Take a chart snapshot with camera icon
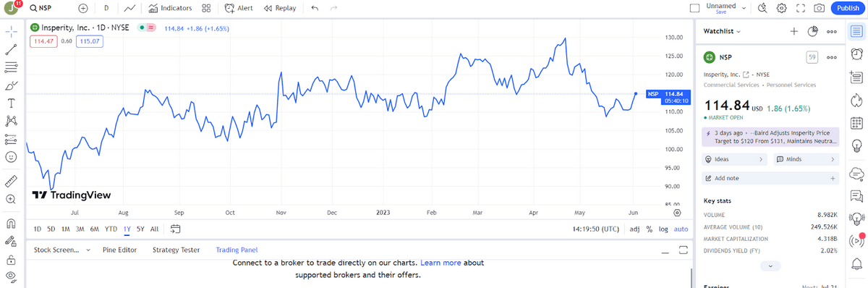This screenshot has width=868, height=288. 819,8
